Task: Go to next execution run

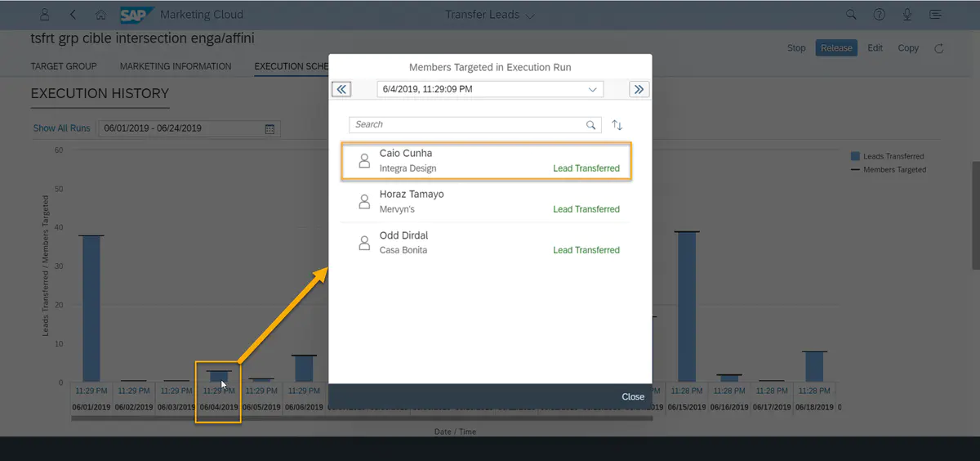Action: (639, 89)
